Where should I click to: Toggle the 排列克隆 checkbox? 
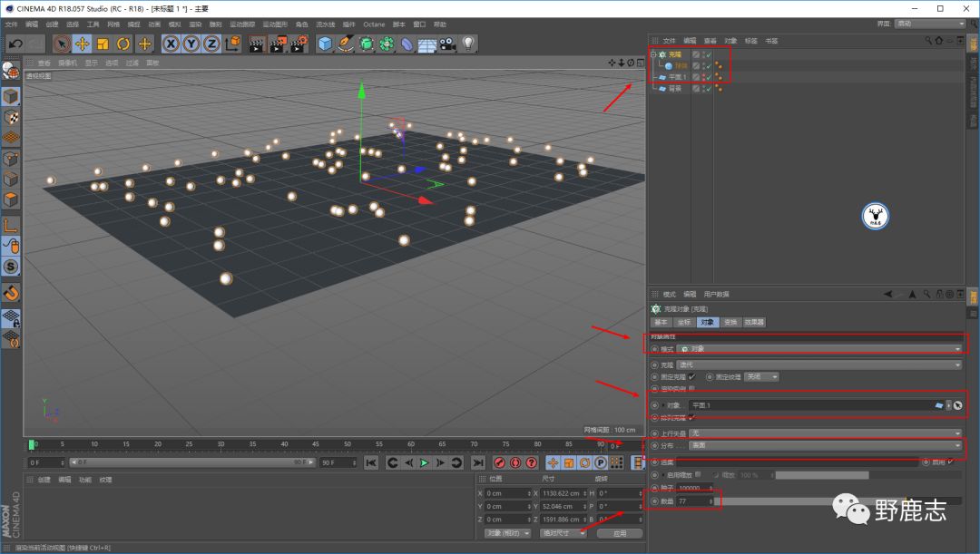click(x=691, y=417)
